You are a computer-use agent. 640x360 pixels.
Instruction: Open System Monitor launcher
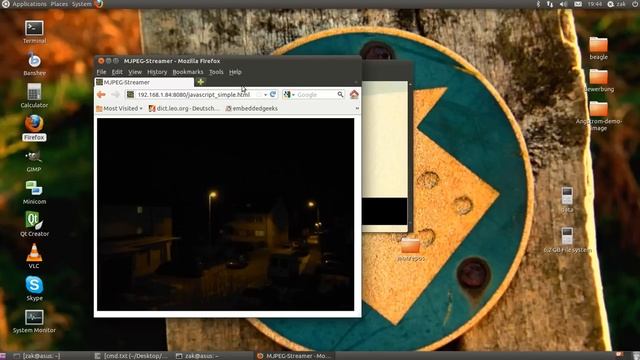(x=34, y=317)
